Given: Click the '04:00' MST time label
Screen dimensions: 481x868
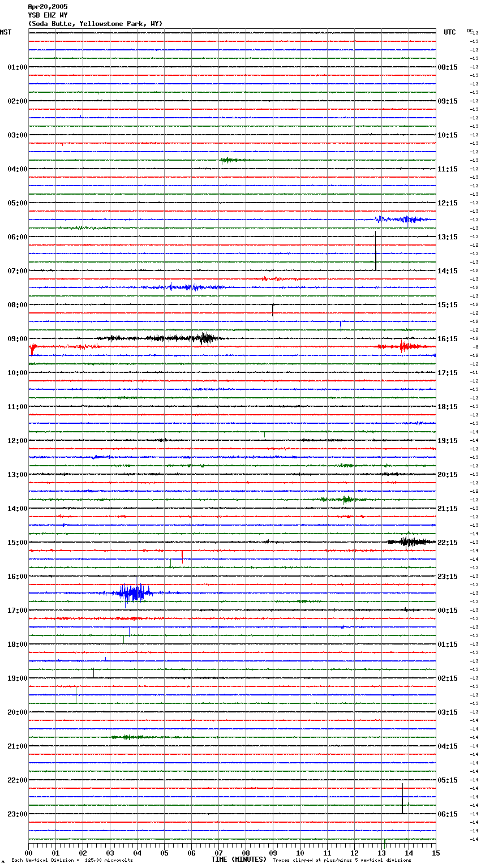Looking at the screenshot, I should click(18, 169).
